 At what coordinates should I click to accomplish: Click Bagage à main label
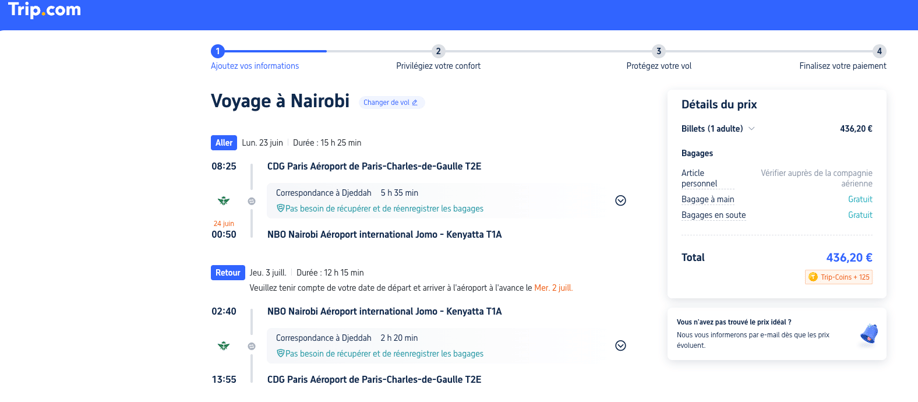[x=707, y=200]
